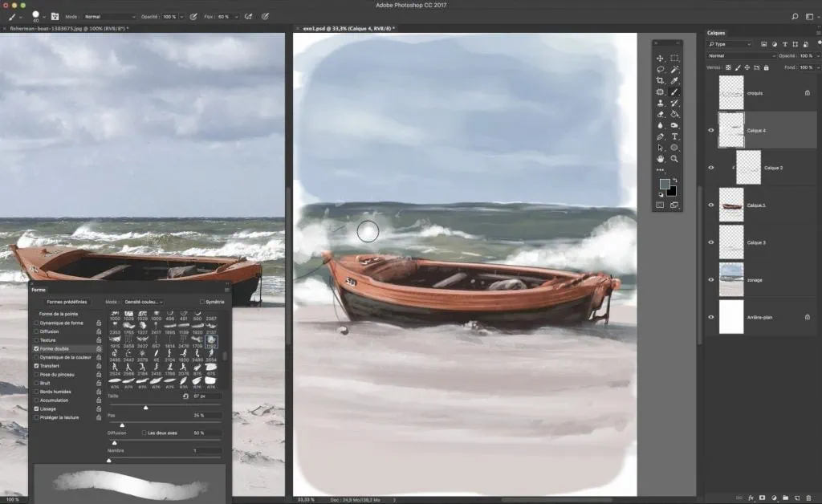Select the zonage layer thumbnail

(730, 279)
